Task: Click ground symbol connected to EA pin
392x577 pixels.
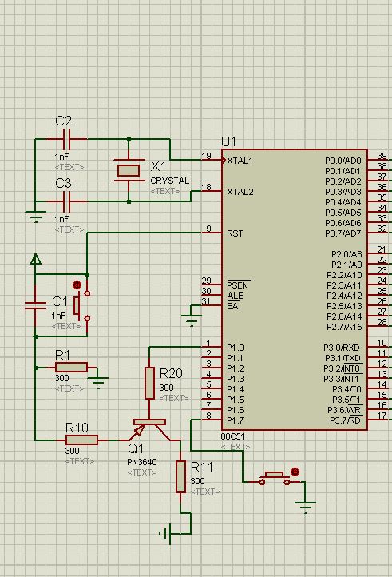Action: coord(192,321)
